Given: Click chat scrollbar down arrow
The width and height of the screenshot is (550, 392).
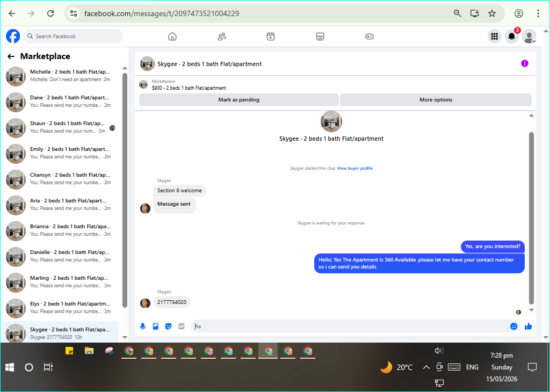Looking at the screenshot, I should coord(531,310).
